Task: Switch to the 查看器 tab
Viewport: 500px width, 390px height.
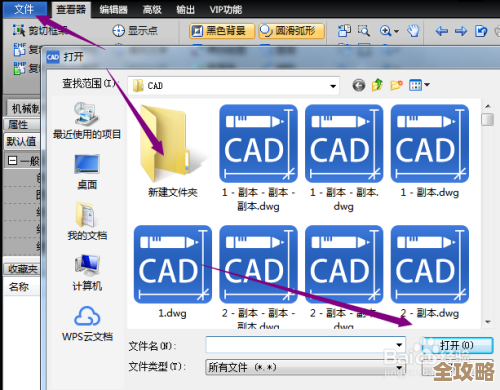Action: coord(71,9)
